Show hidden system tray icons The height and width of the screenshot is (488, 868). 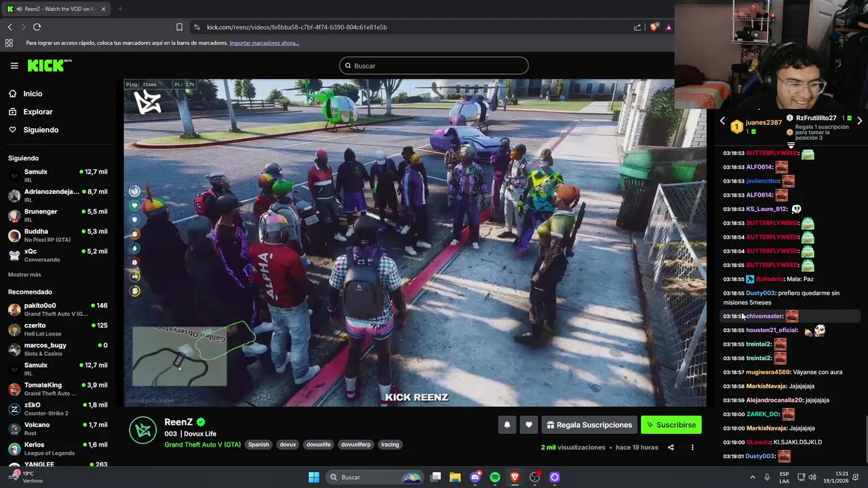coord(752,477)
